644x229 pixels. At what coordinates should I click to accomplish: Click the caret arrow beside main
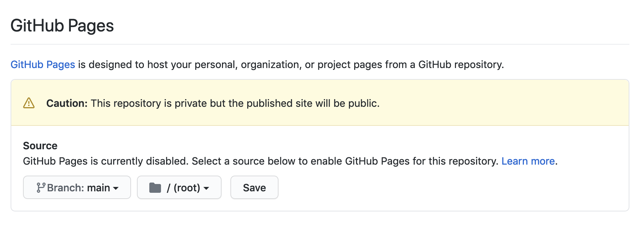(x=116, y=188)
